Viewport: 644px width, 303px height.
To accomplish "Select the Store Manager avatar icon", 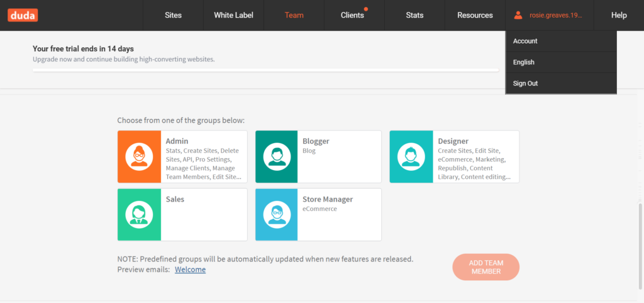I will [277, 215].
